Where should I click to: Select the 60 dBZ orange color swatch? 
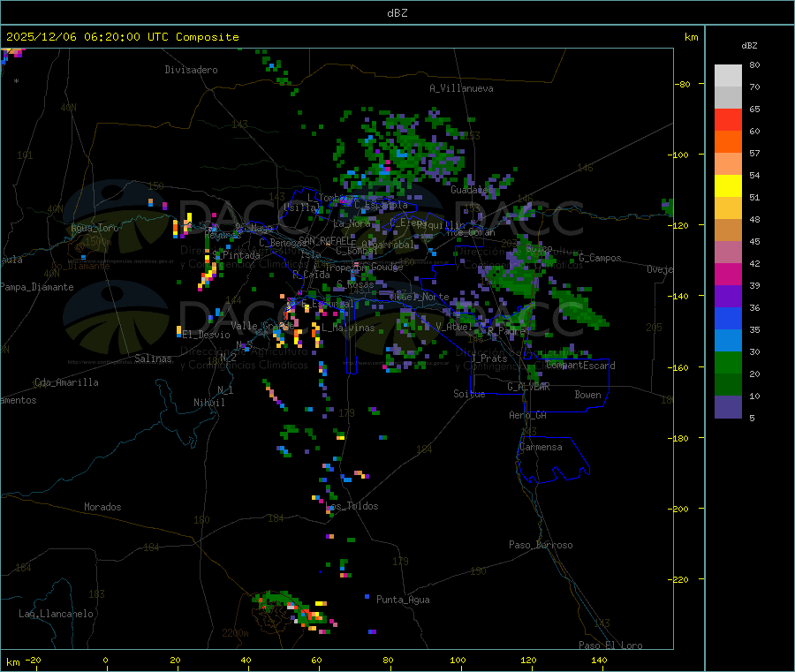tap(728, 142)
